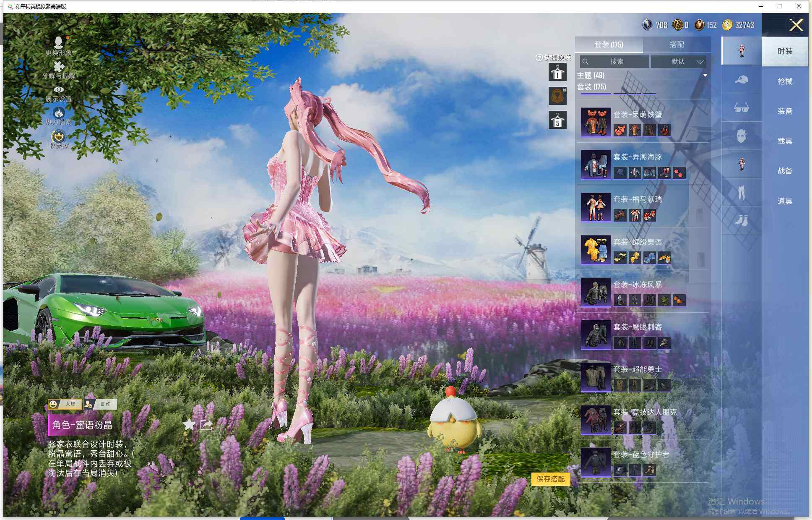The image size is (812, 520).
Task: Click the 更换形象 change-character icon
Action: (x=59, y=42)
